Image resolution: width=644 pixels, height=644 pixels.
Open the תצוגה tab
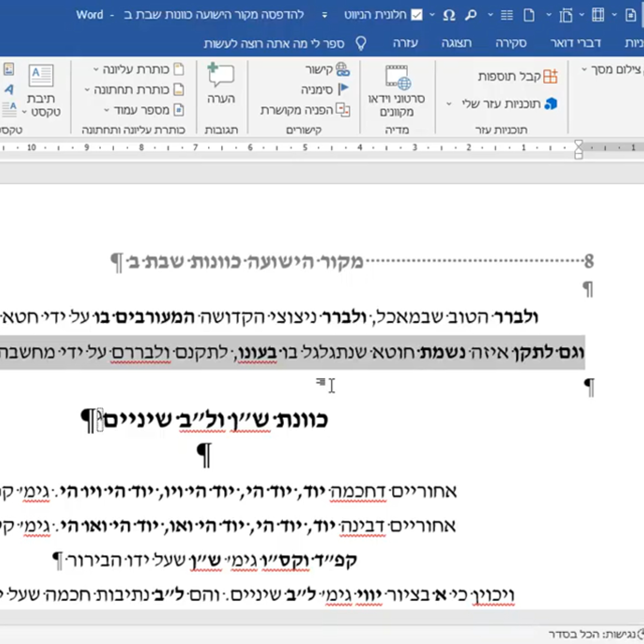coord(457,43)
